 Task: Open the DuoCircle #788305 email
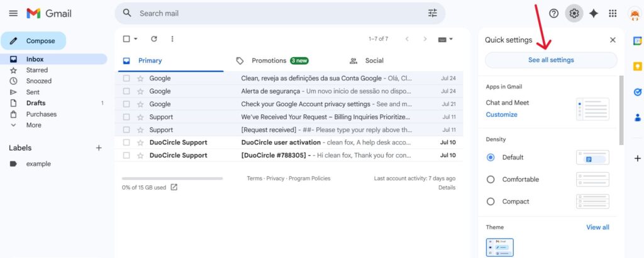[x=289, y=156]
